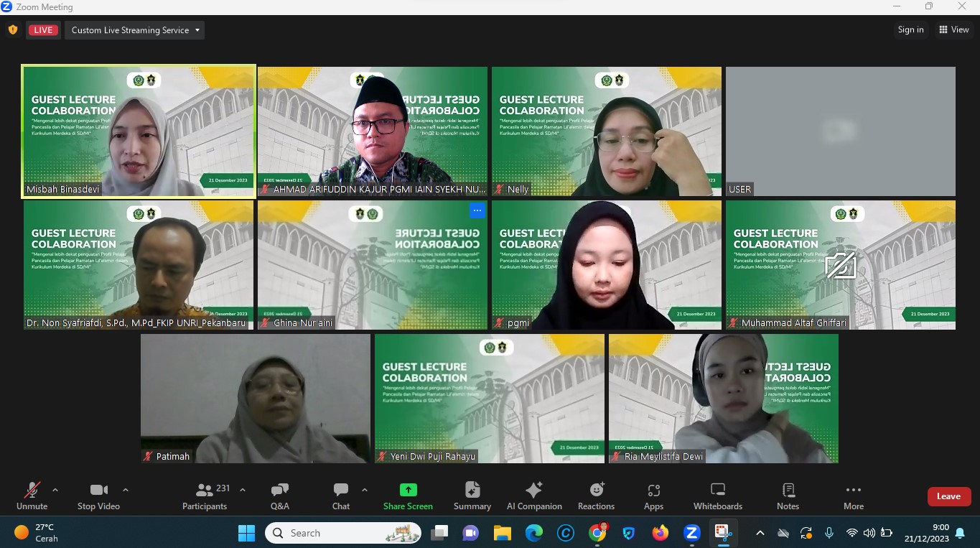
Task: Toggle the Participants panel
Action: 205,496
